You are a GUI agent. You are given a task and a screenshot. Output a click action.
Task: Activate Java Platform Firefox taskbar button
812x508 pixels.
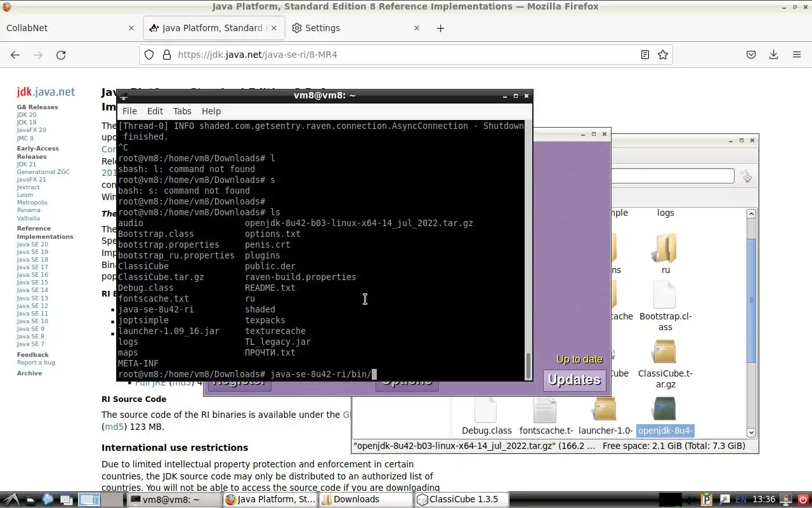coord(270,500)
